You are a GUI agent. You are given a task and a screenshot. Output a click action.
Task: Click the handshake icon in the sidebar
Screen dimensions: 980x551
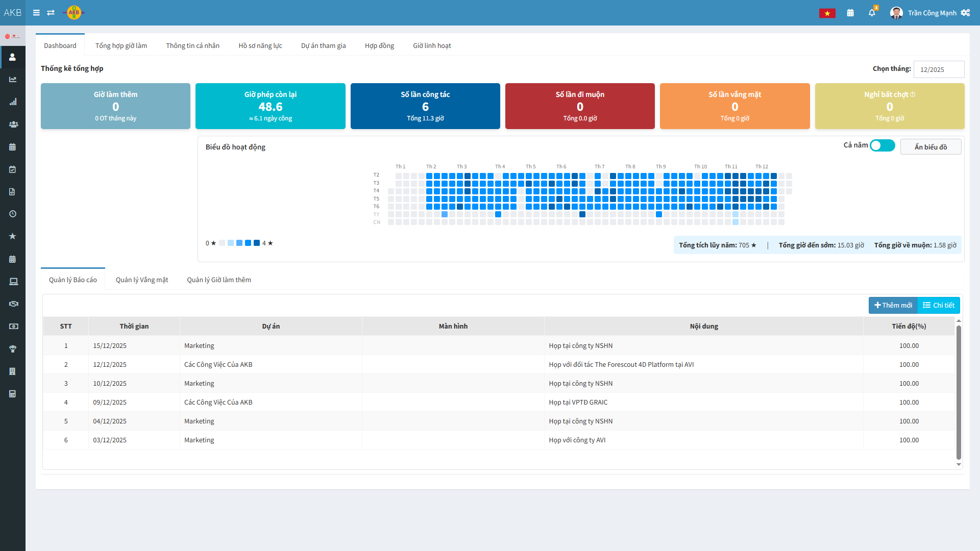pyautogui.click(x=13, y=304)
